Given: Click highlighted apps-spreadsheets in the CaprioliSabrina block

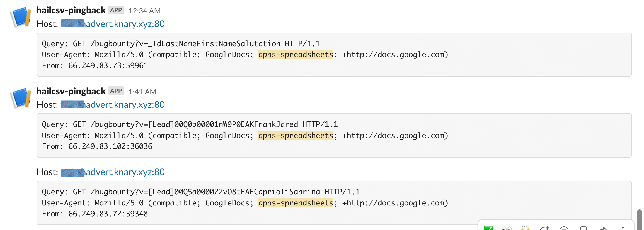Looking at the screenshot, I should [x=296, y=203].
